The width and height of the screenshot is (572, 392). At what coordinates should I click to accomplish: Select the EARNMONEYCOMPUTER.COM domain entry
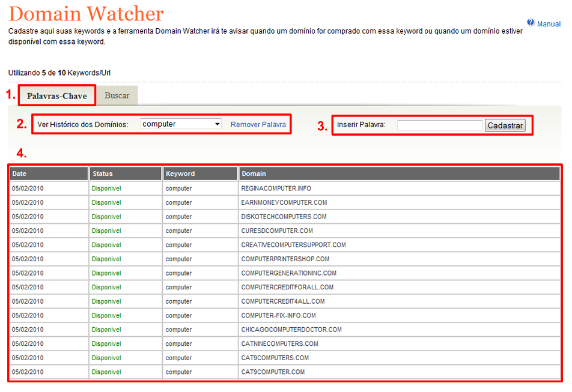tap(284, 203)
